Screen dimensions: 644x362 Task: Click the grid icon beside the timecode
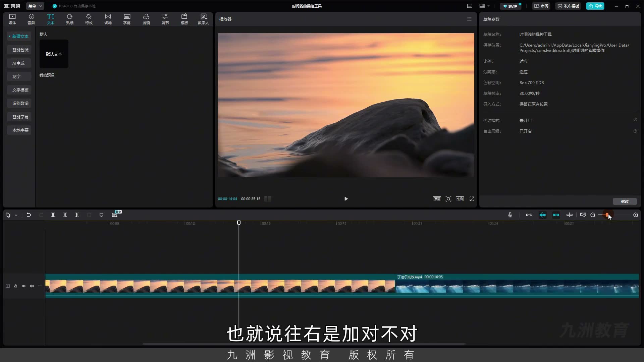coord(268,199)
